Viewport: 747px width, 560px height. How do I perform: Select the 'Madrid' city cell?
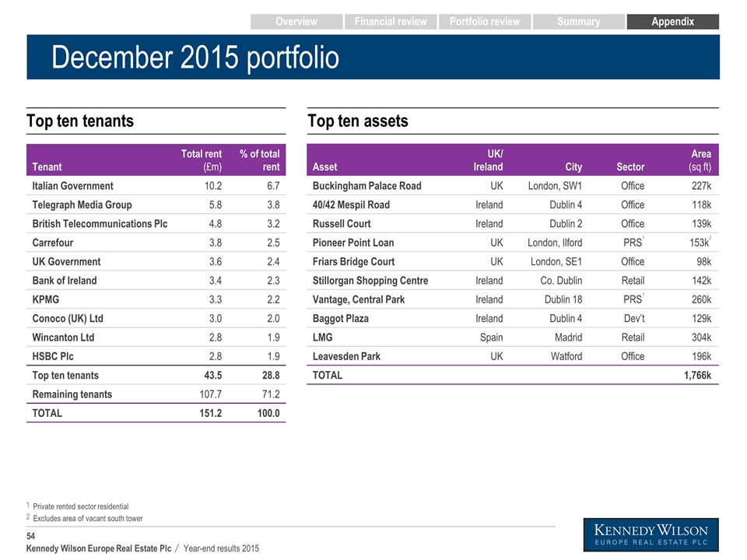point(568,338)
